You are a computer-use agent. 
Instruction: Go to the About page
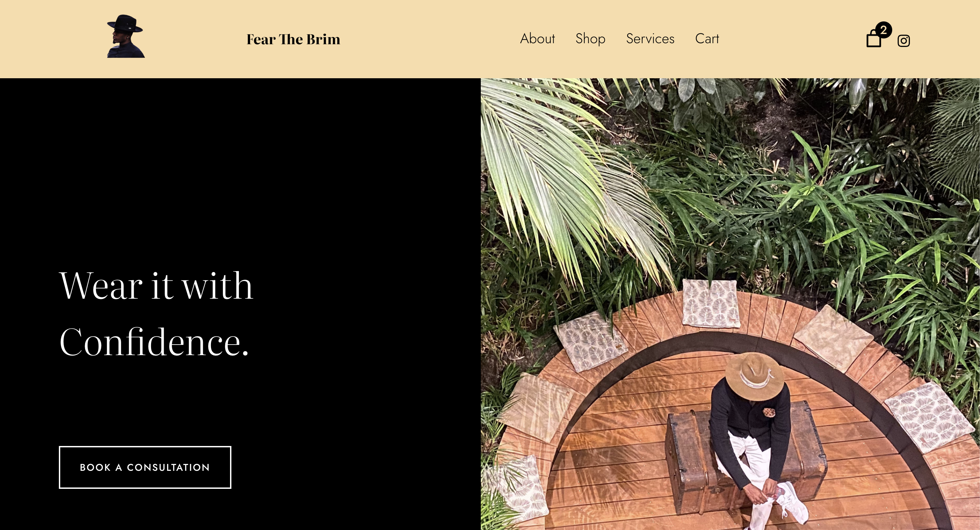[537, 38]
